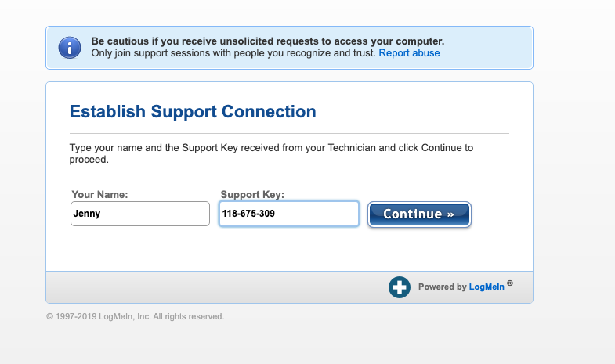Click the blue info icon in banner
615x364 pixels.
coord(70,48)
